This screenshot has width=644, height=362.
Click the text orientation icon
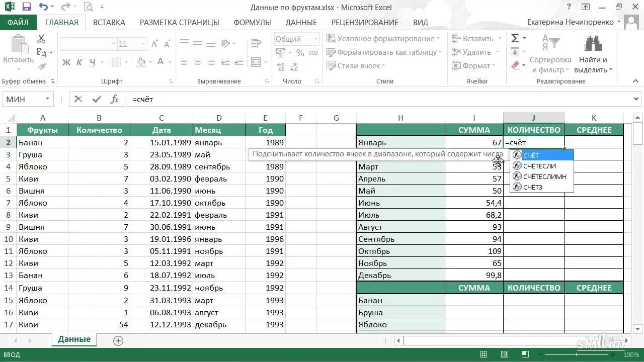(225, 44)
